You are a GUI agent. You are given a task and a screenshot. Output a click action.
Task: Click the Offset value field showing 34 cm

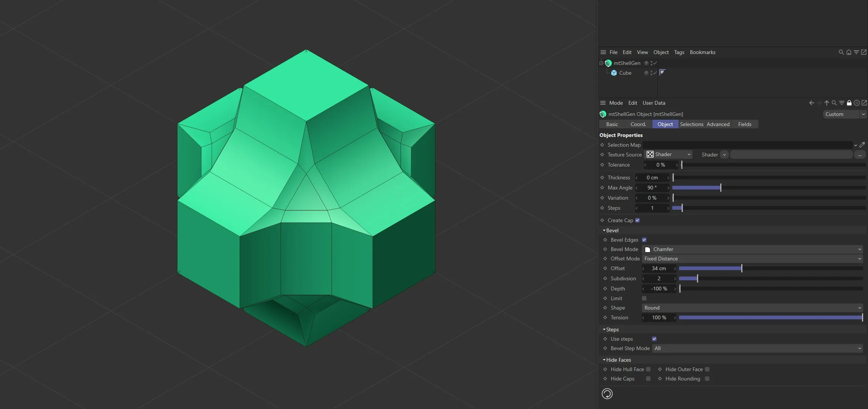click(658, 268)
